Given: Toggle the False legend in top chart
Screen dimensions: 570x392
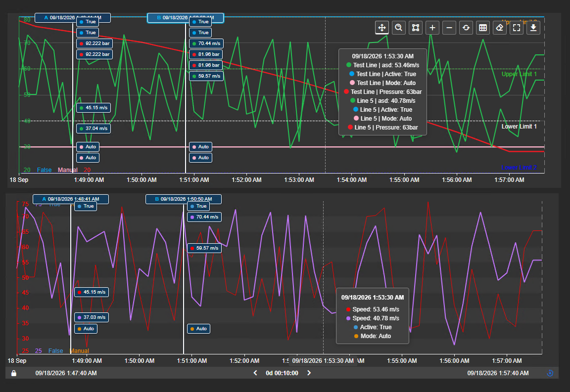Looking at the screenshot, I should 45,170.
